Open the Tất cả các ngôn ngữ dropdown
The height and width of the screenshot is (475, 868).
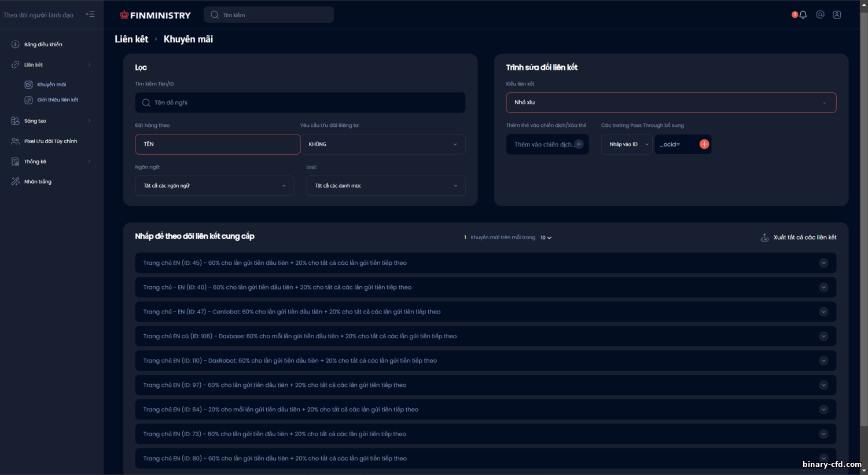click(x=215, y=186)
